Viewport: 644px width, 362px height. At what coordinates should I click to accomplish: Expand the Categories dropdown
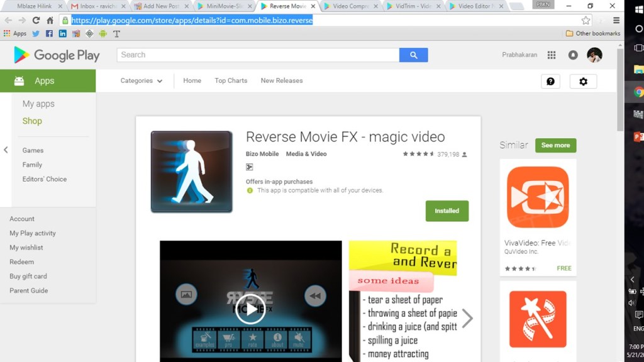point(142,81)
